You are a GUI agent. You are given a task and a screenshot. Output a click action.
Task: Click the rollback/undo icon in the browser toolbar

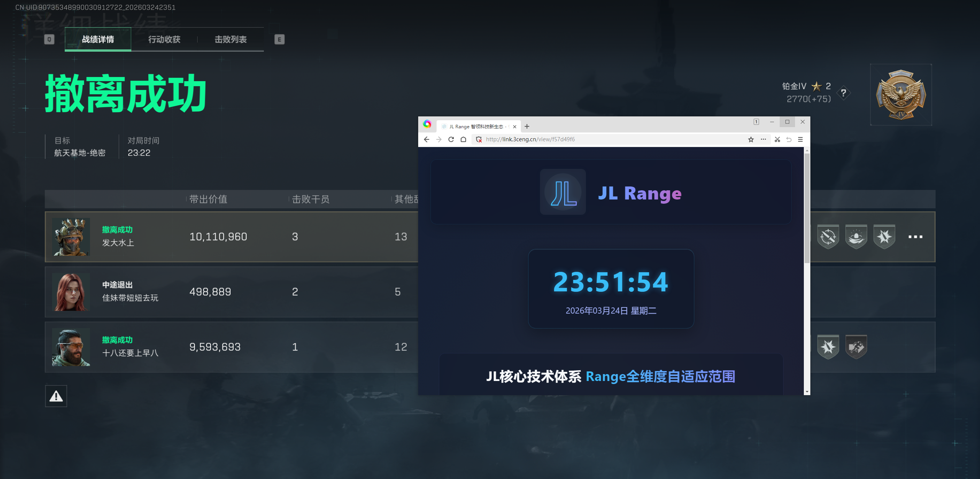789,139
